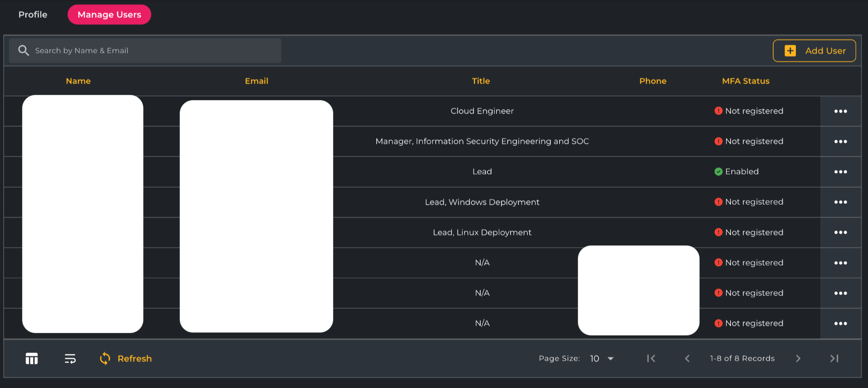This screenshot has height=388, width=868.
Task: Click the search magnifier icon
Action: [x=23, y=50]
